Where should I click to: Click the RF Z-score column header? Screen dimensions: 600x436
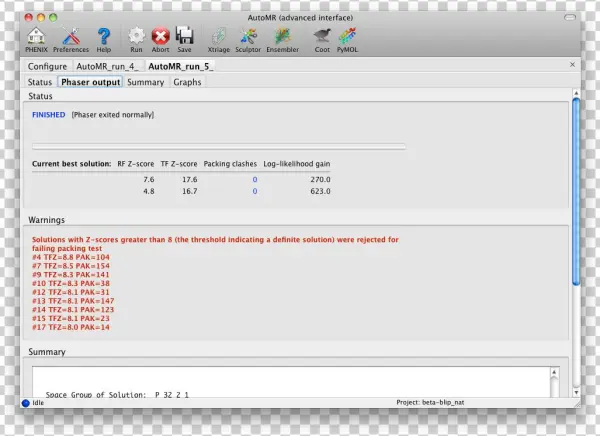pos(135,164)
